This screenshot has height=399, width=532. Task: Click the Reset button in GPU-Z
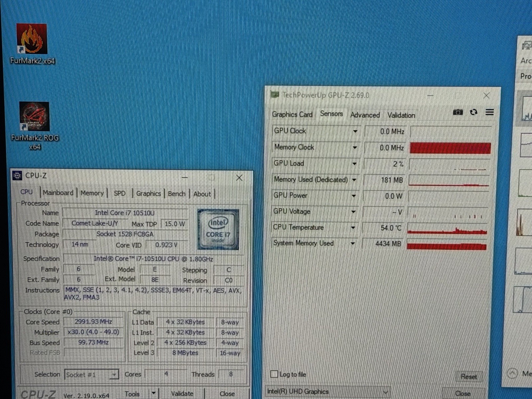click(469, 376)
